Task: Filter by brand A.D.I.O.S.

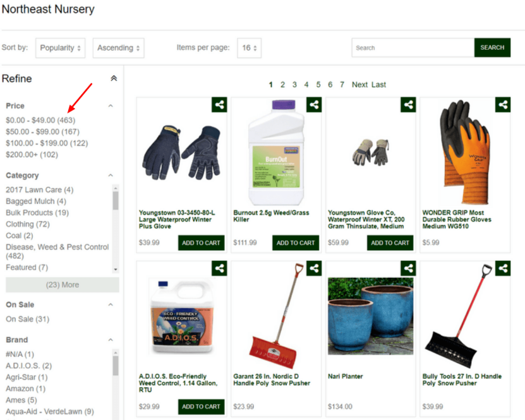Action: (29, 366)
